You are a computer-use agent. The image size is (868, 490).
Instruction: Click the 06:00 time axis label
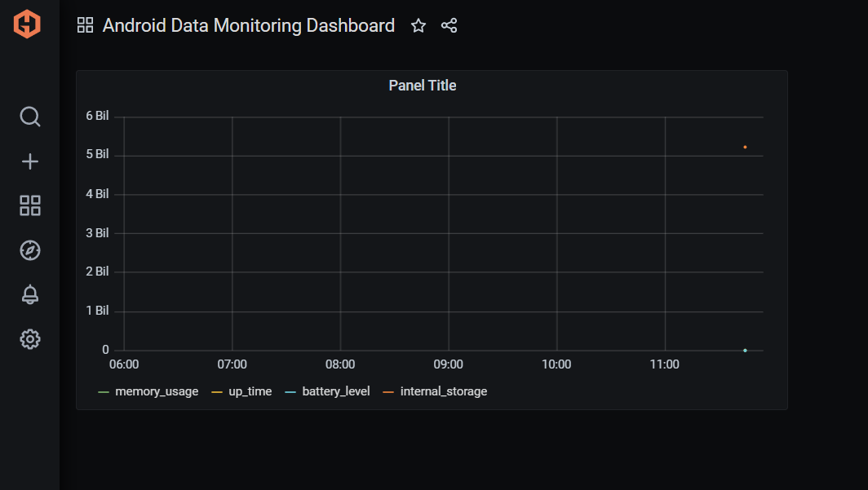[x=124, y=364]
